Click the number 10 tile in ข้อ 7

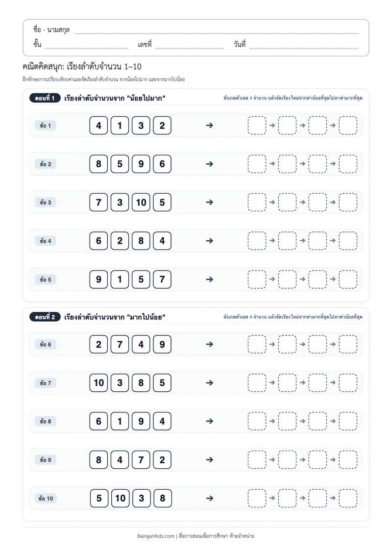pos(98,382)
